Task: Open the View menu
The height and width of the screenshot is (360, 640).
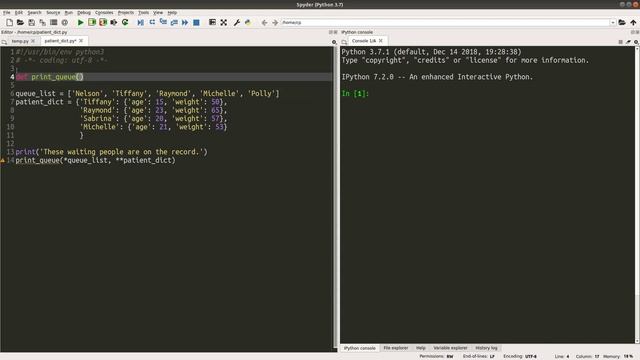Action: tap(158, 13)
